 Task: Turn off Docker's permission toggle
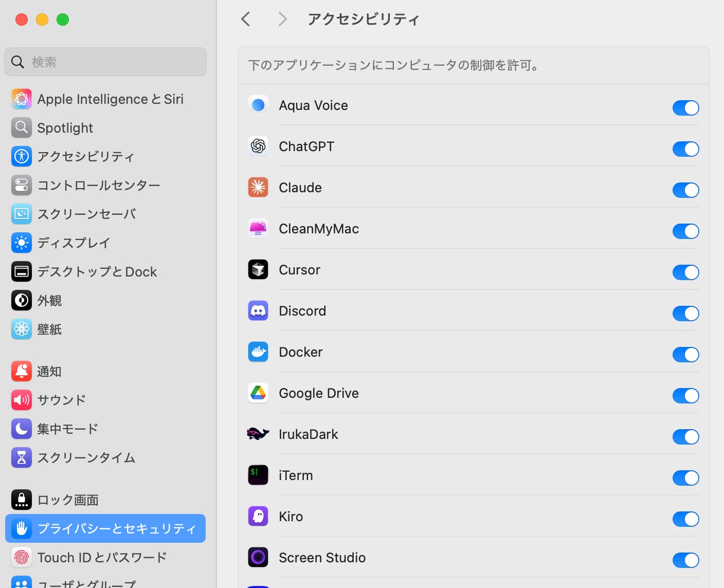[x=686, y=355]
